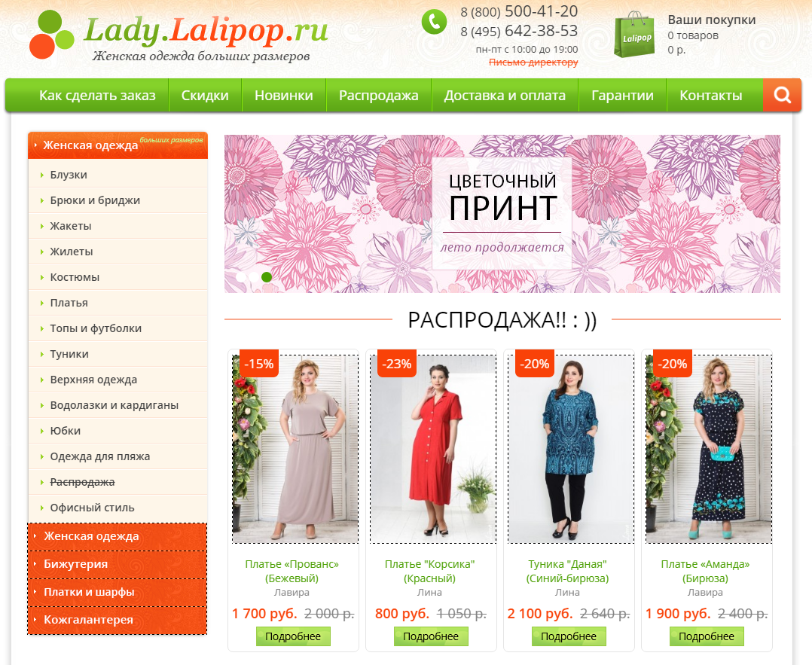Click the Цветочный принт banner

click(502, 214)
